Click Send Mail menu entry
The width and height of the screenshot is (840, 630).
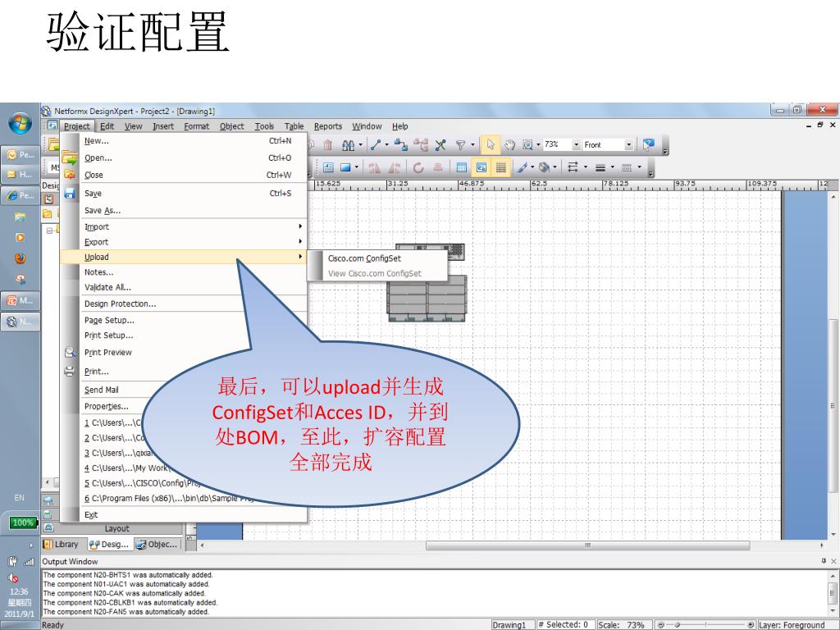tap(101, 390)
